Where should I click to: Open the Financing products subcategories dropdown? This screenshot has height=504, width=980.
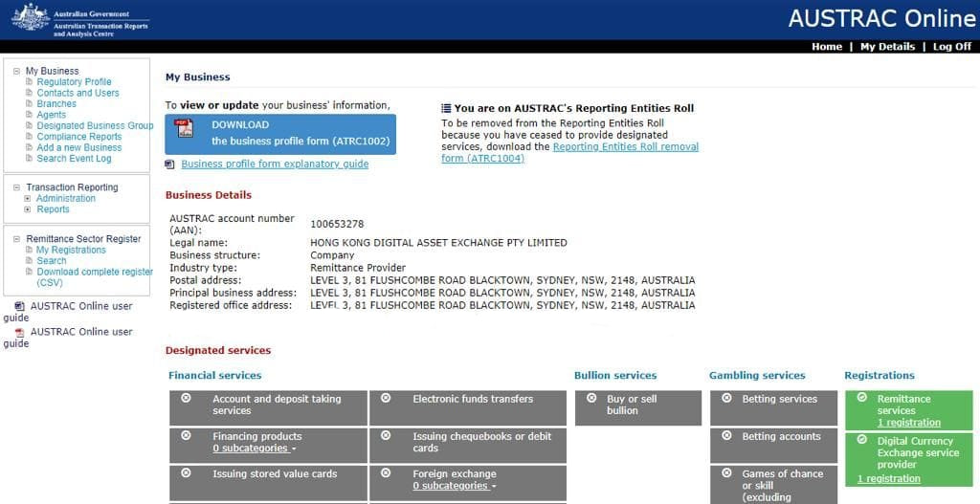(255, 449)
